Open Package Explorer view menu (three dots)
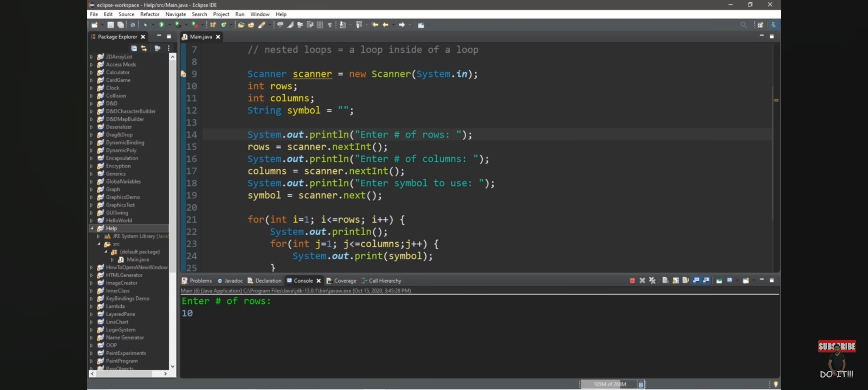Screen dimensions: 868x390 (169, 49)
